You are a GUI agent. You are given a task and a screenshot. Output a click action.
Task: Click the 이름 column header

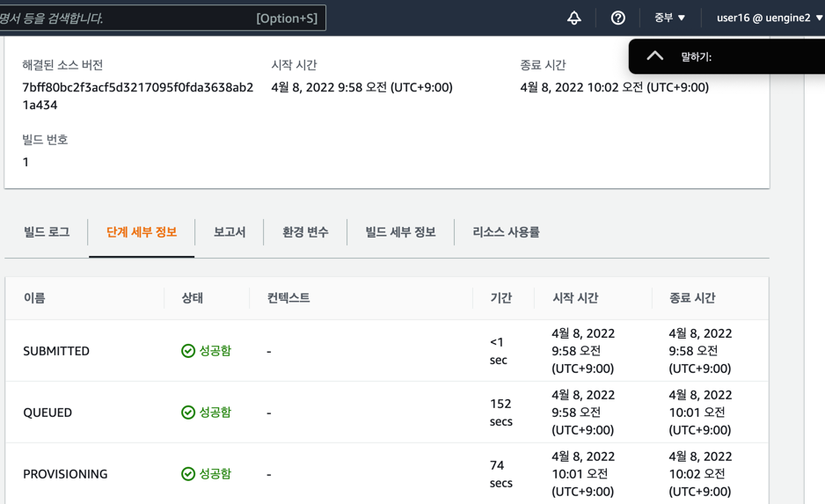click(34, 298)
